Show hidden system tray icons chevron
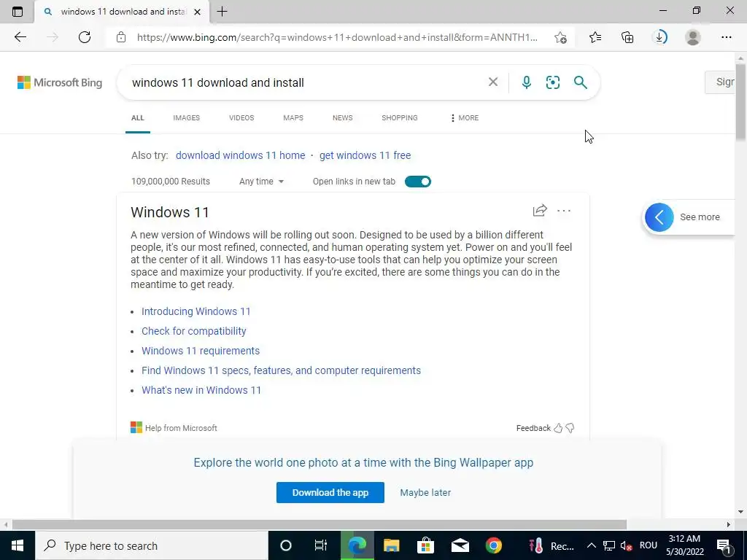 tap(591, 545)
